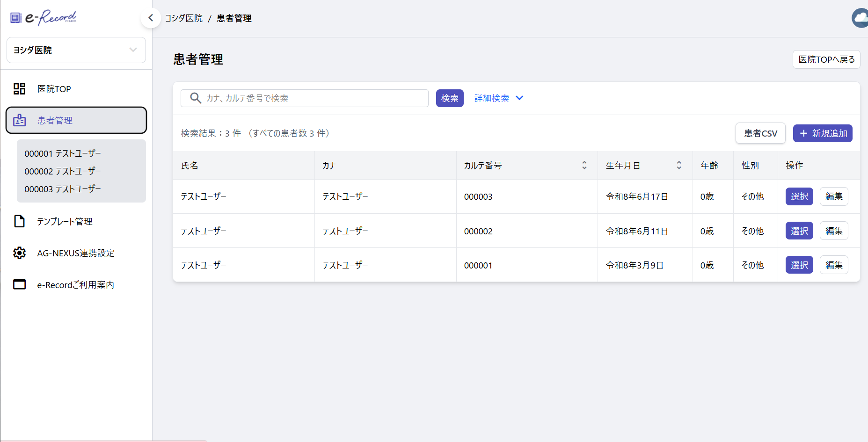Viewport: 868px width, 442px height.
Task: Open 医院TOP in the sidebar
Action: [76, 89]
